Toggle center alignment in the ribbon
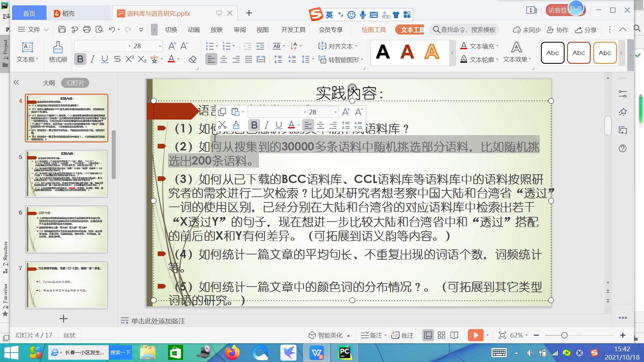The width and height of the screenshot is (644, 362). [x=224, y=59]
